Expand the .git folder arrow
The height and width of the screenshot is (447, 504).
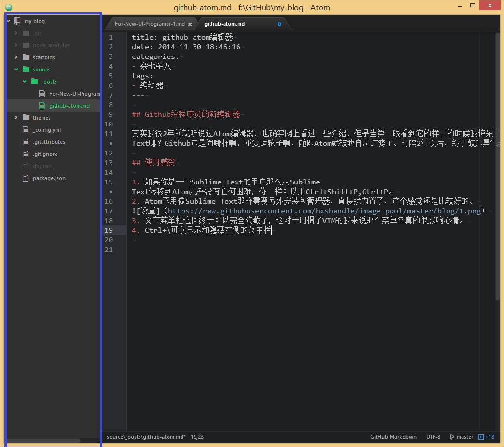tap(16, 33)
